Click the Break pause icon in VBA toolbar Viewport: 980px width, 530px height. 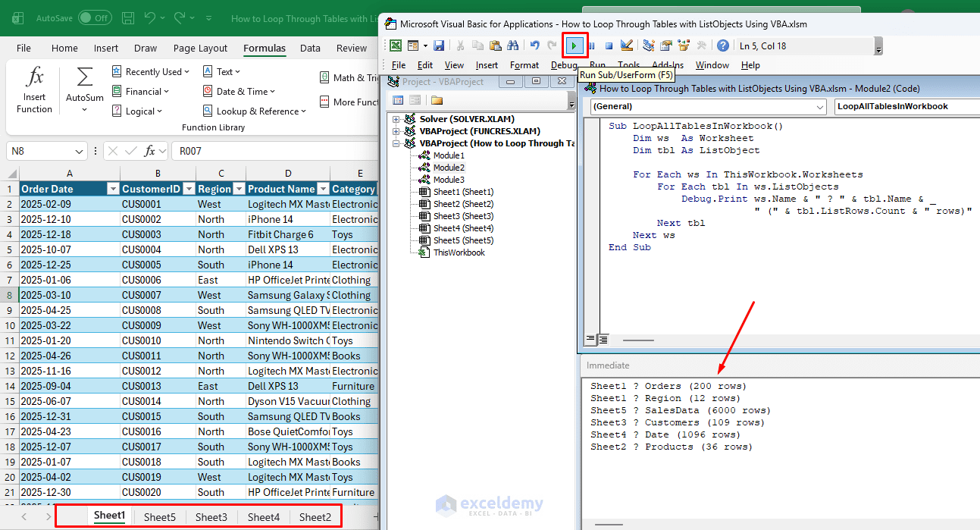(591, 45)
